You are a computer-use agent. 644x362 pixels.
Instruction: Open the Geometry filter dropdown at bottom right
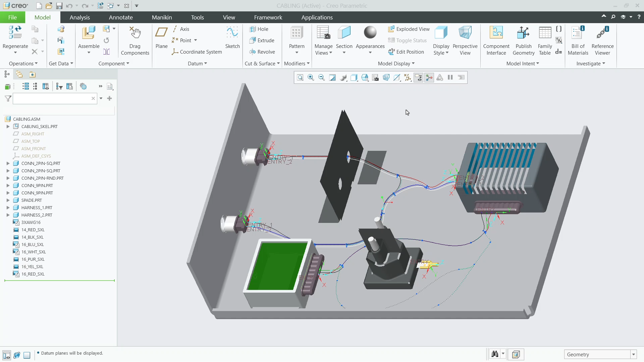tap(633, 354)
